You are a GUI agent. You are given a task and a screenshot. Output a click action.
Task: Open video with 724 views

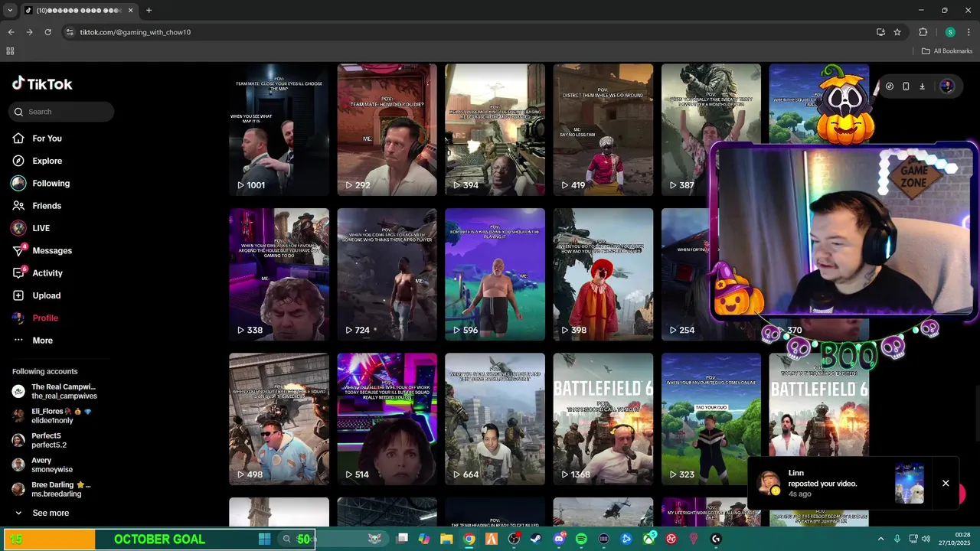point(387,274)
